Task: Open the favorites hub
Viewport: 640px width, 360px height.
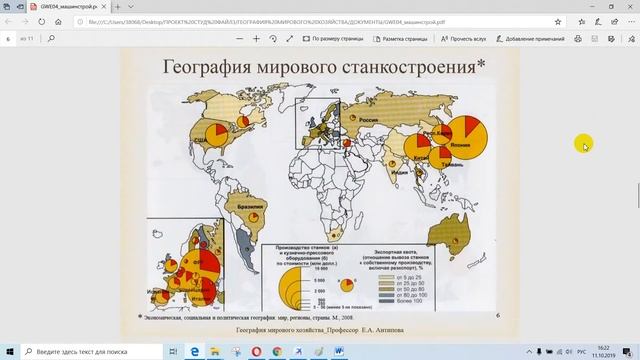Action: point(582,22)
